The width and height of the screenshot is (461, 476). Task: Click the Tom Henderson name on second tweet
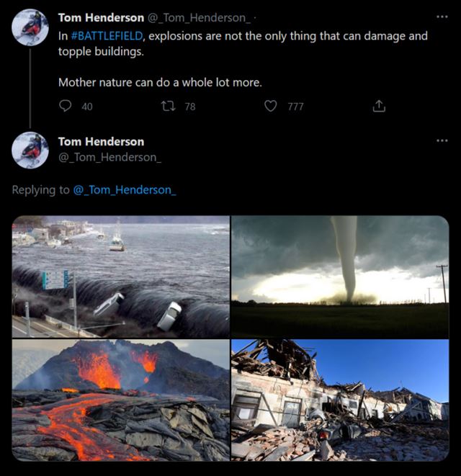point(101,142)
